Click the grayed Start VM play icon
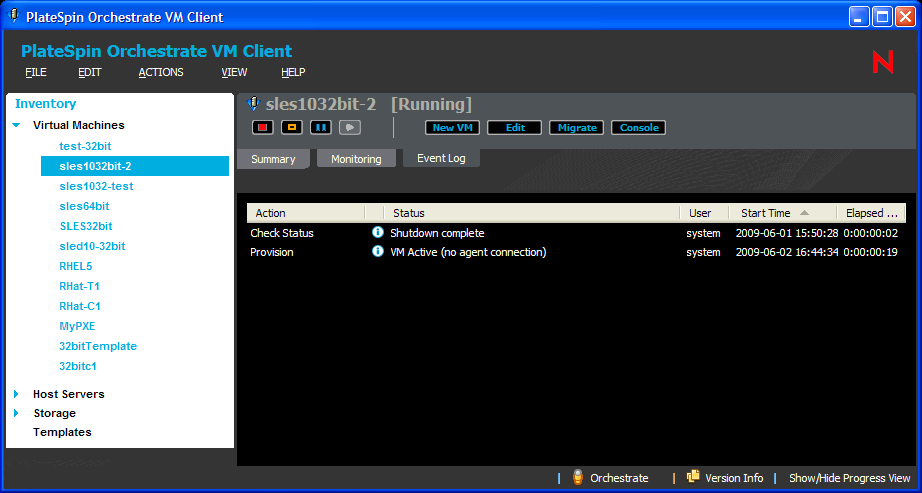922x493 pixels. 350,127
